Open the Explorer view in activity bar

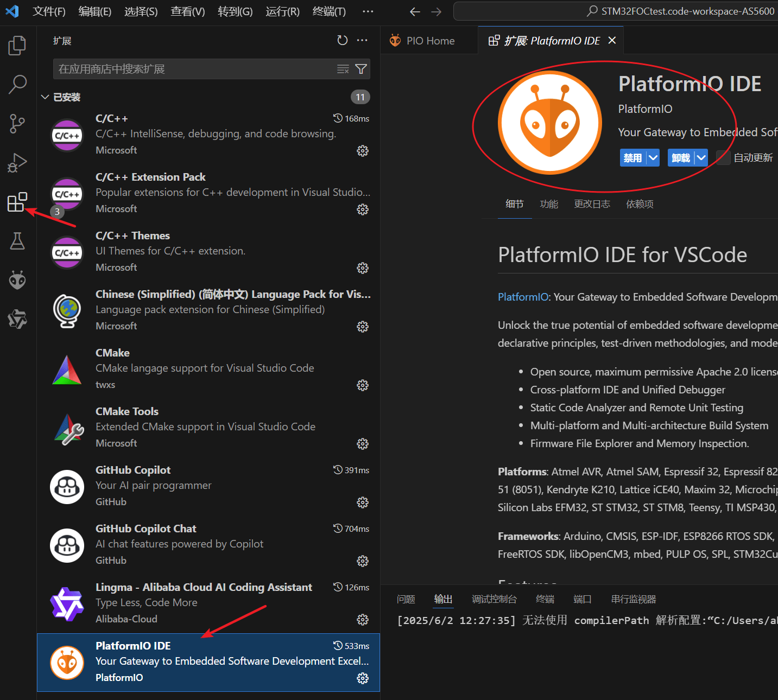click(17, 46)
